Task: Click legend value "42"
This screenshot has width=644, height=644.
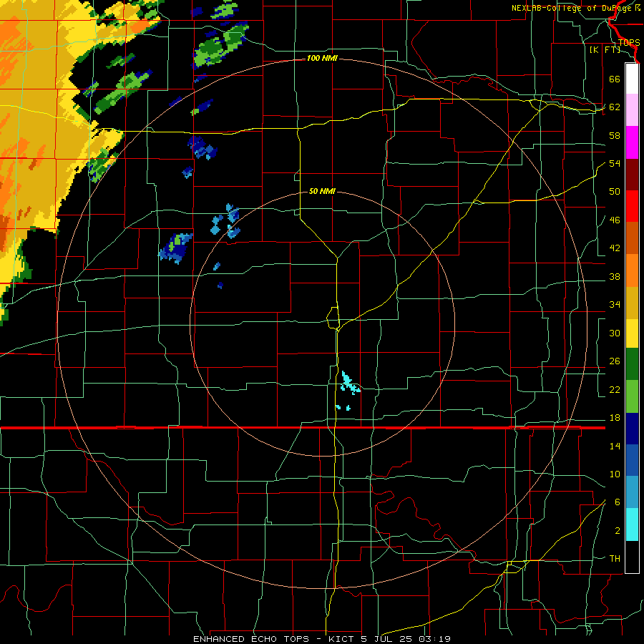Action: tap(615, 248)
